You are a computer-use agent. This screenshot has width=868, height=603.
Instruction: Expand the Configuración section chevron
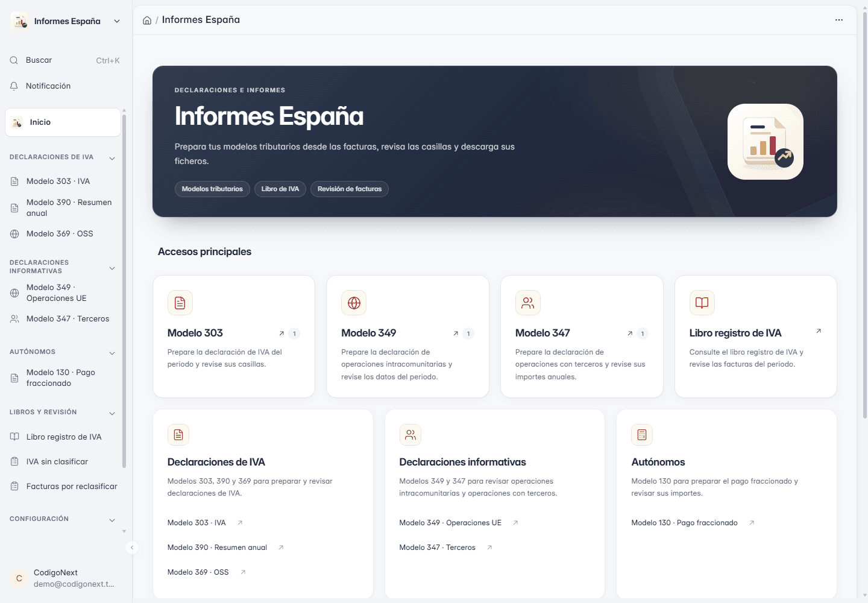112,520
